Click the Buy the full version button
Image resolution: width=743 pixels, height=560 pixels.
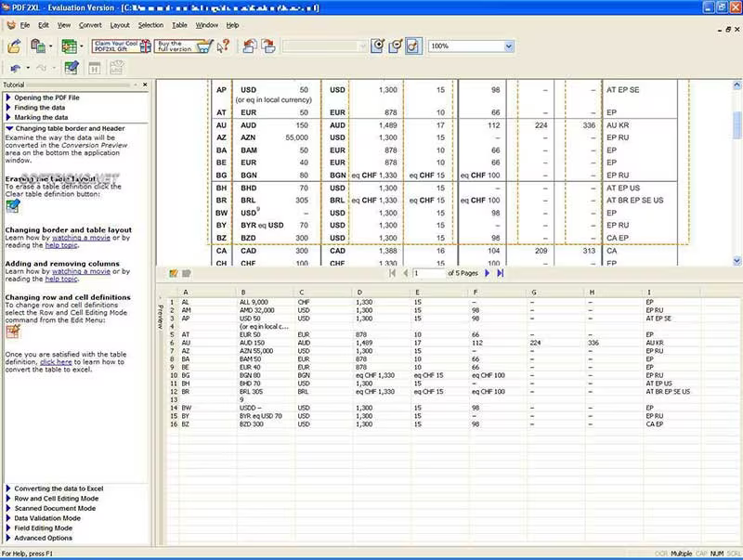(184, 46)
